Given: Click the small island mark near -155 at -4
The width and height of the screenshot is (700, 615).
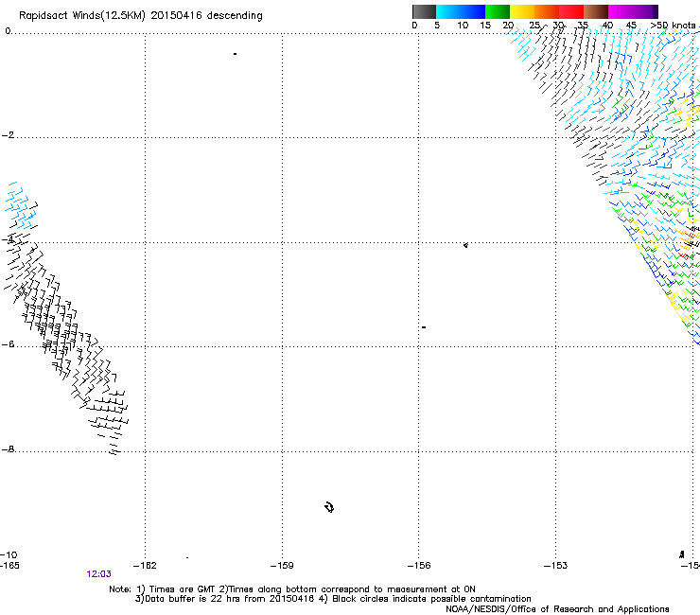Looking at the screenshot, I should 465,245.
